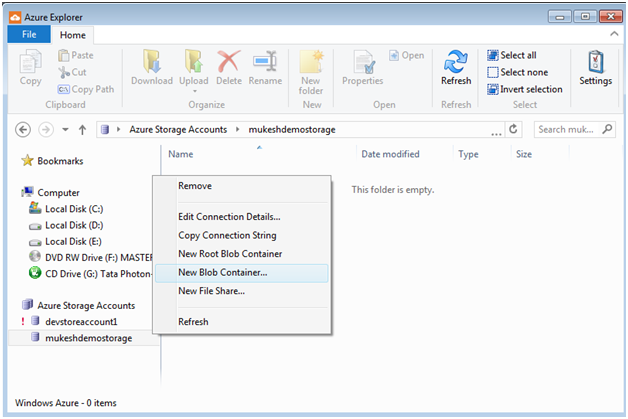Open DVD RW Drive (F:) in tree
This screenshot has height=419, width=628.
pos(91,258)
